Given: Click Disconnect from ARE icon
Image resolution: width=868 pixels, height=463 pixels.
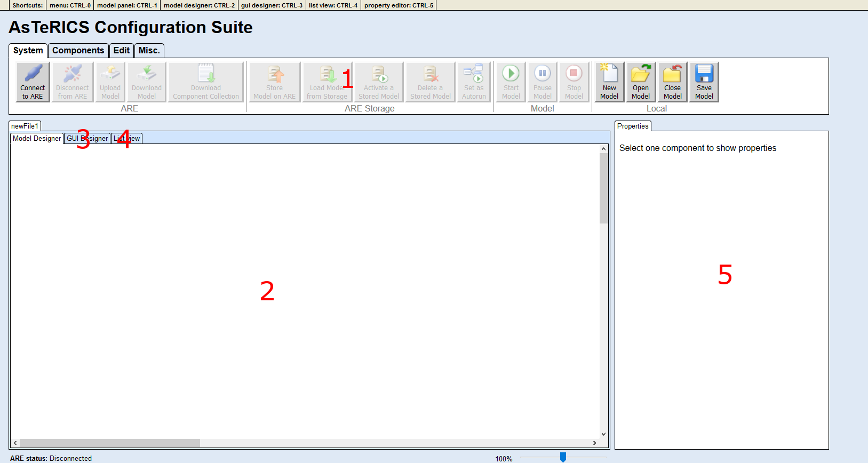Looking at the screenshot, I should [73, 82].
